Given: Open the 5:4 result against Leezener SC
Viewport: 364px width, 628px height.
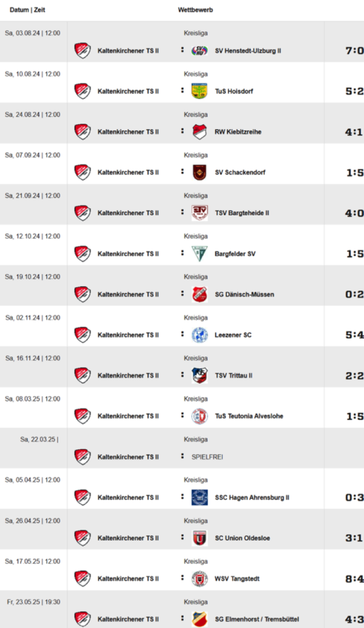Looking at the screenshot, I should pyautogui.click(x=354, y=335).
